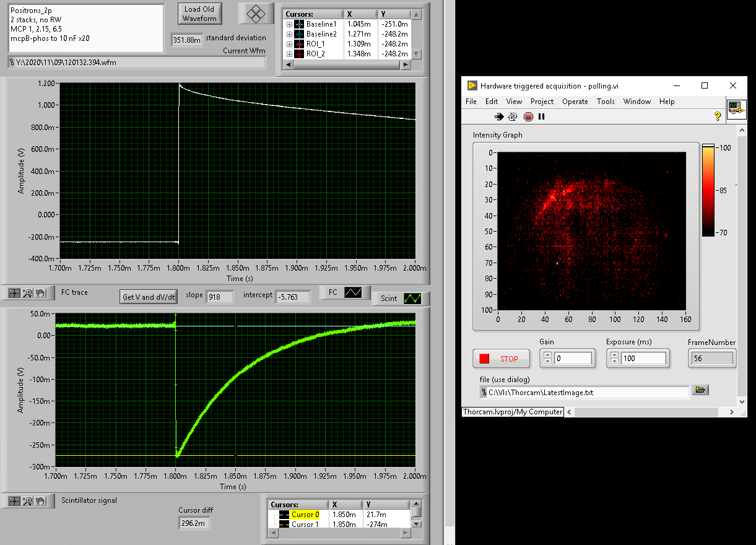Select the pan hand tool under the FC trace graph
This screenshot has width=756, height=545.
click(40, 293)
